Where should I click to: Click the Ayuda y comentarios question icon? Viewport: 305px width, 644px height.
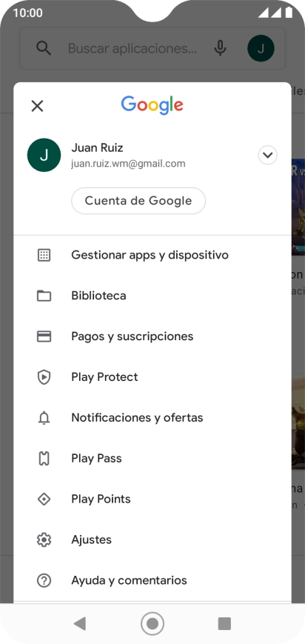coord(44,580)
